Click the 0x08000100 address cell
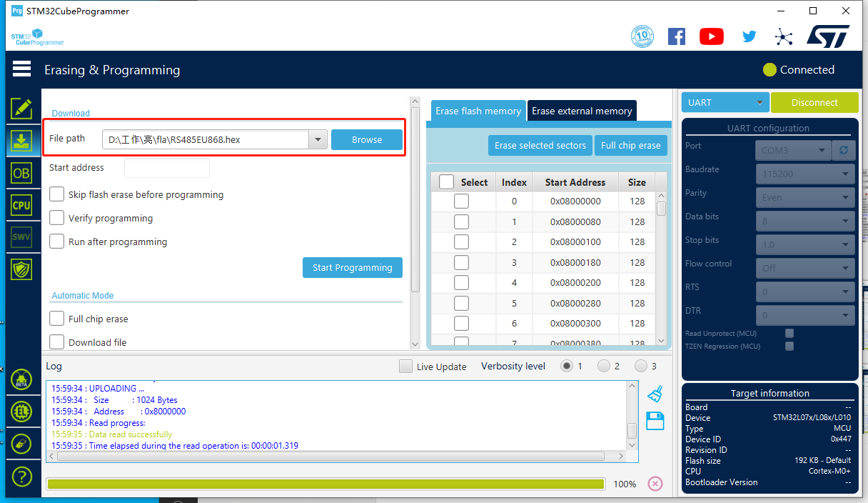The width and height of the screenshot is (868, 503). click(x=575, y=242)
